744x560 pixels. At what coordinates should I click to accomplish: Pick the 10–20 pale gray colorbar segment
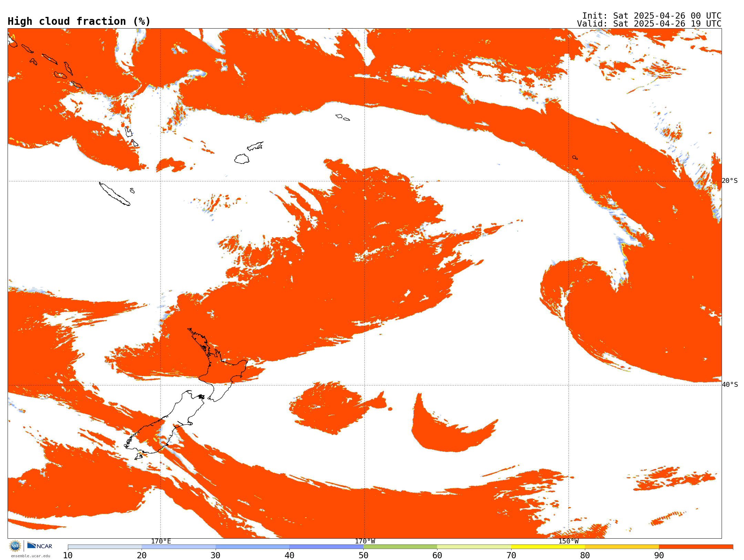point(105,547)
